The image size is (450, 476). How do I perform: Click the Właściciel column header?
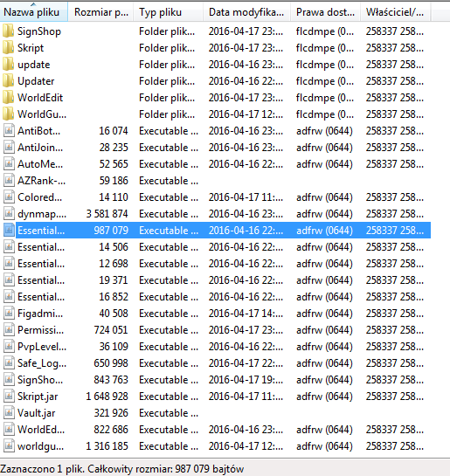coord(395,12)
